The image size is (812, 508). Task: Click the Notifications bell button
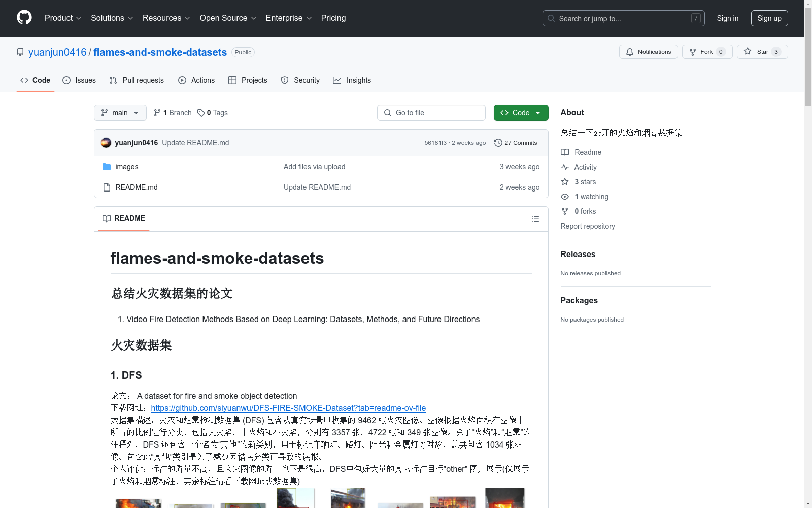pos(648,52)
